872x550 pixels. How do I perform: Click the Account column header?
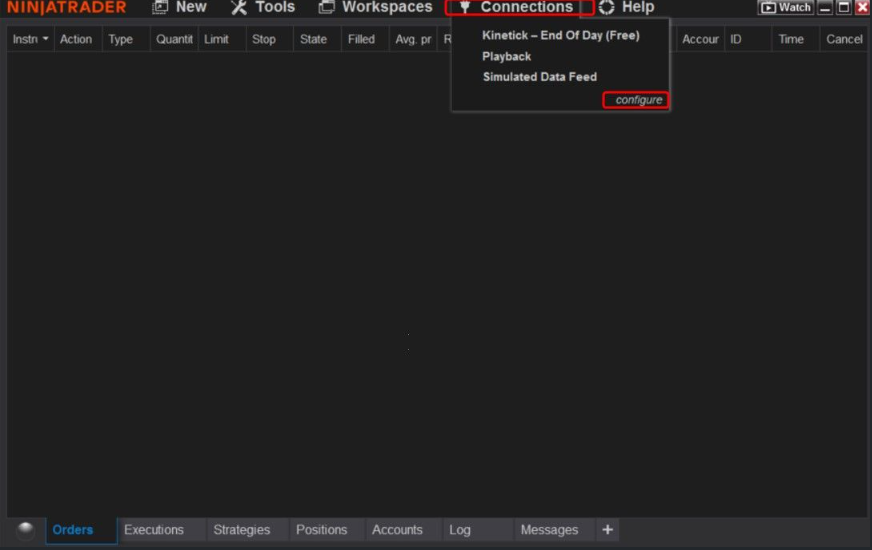(x=700, y=39)
